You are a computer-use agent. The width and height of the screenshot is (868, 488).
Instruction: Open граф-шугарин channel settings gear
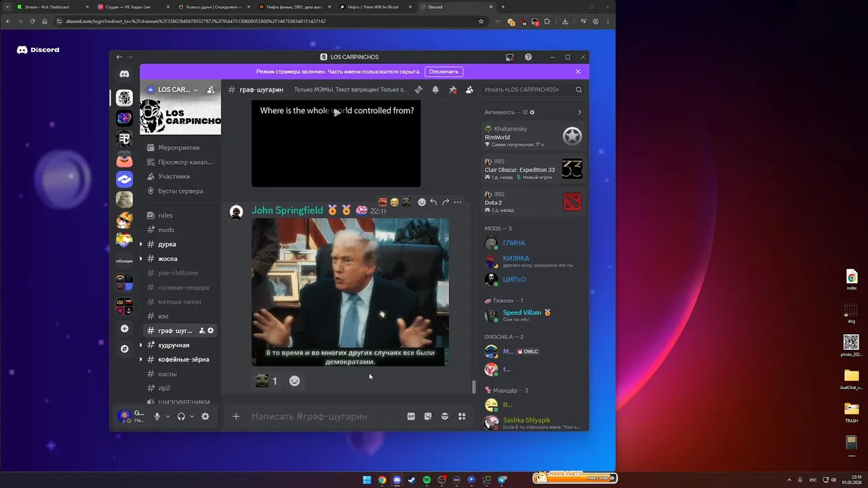[211, 331]
